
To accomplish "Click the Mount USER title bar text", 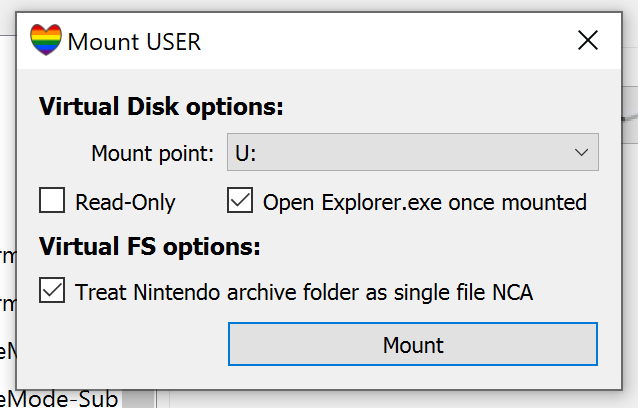I will (x=134, y=41).
